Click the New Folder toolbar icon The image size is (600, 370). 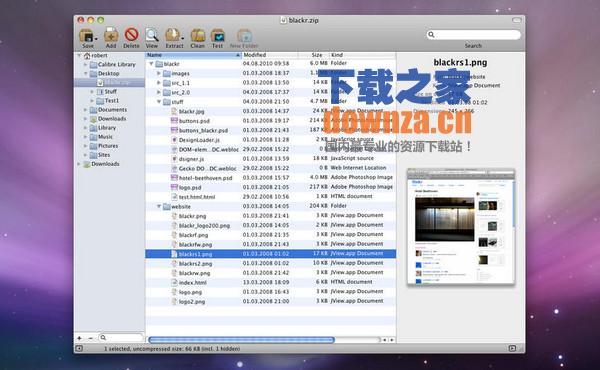(x=244, y=36)
